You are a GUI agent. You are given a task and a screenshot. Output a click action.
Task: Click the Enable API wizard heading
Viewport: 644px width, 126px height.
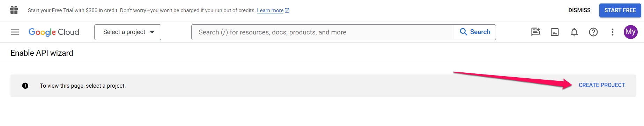(42, 53)
